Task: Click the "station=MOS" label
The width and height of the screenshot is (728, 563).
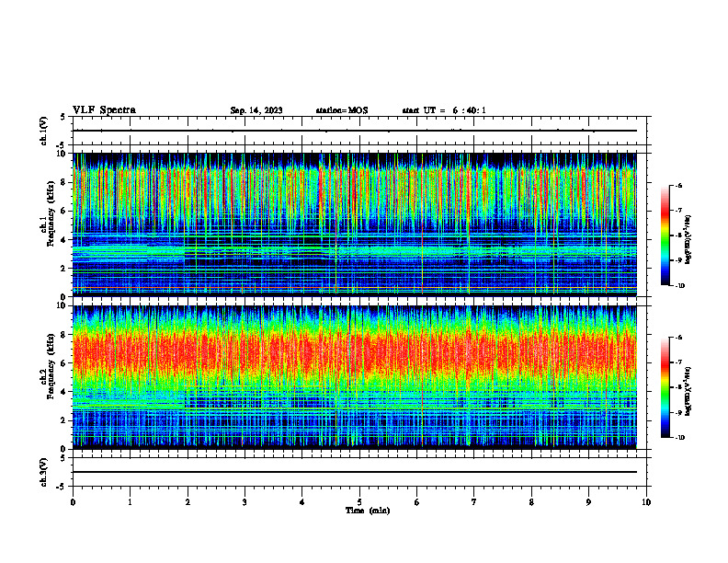Action: click(x=342, y=110)
